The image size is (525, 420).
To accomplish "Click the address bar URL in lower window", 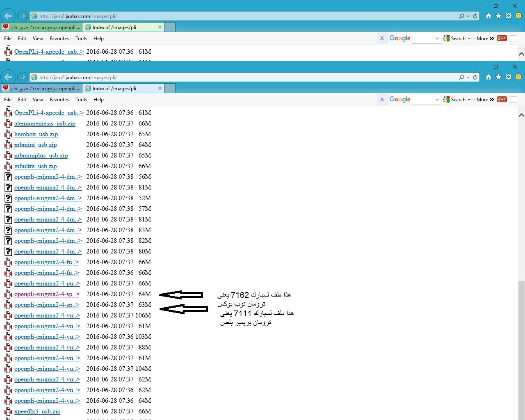I will click(78, 77).
